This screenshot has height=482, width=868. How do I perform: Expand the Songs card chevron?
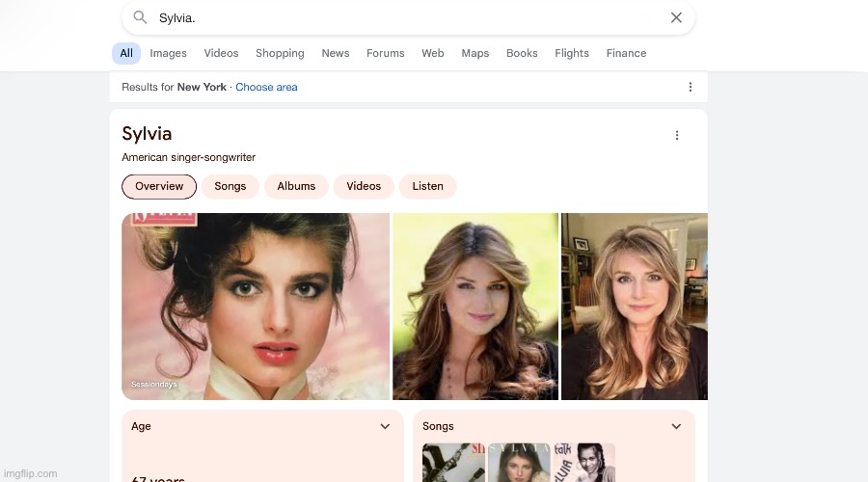[676, 426]
